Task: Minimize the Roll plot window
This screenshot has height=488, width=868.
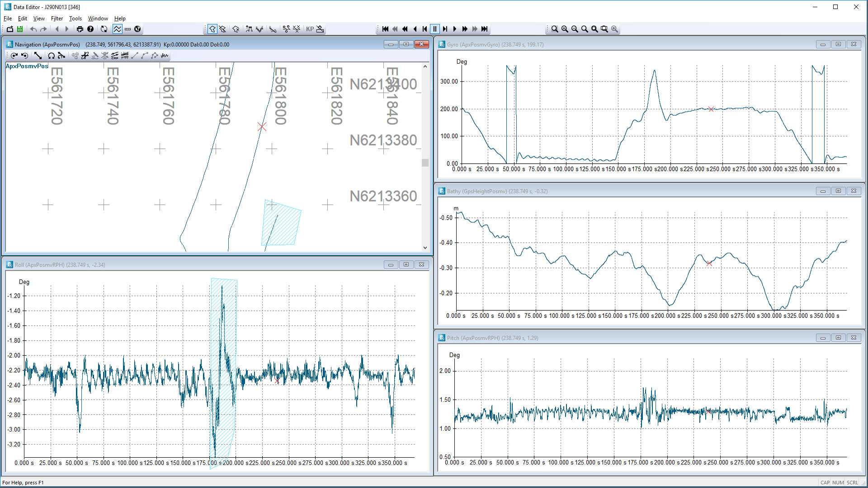Action: click(391, 265)
